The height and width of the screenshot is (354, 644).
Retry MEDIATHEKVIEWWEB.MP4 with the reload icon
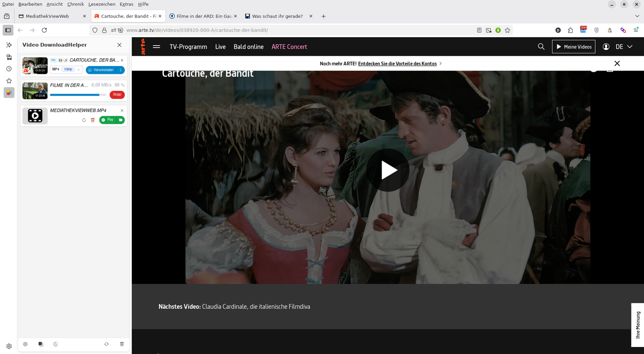(84, 120)
